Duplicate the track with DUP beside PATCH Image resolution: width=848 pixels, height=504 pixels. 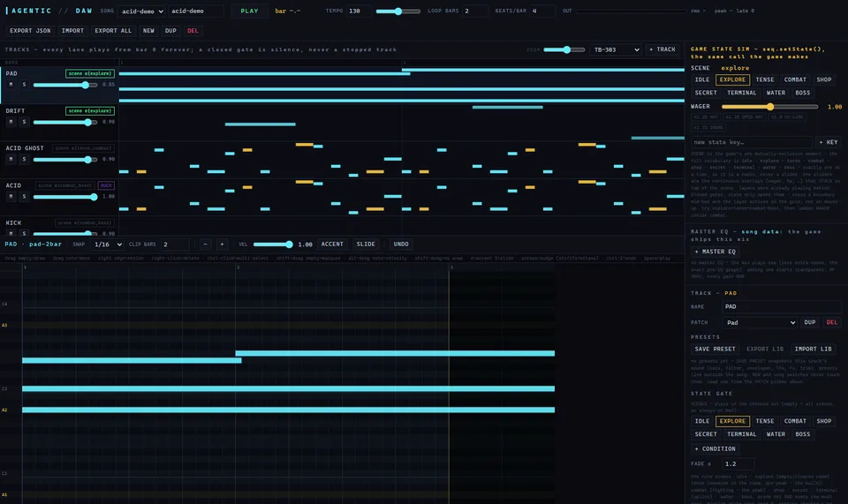(x=810, y=322)
